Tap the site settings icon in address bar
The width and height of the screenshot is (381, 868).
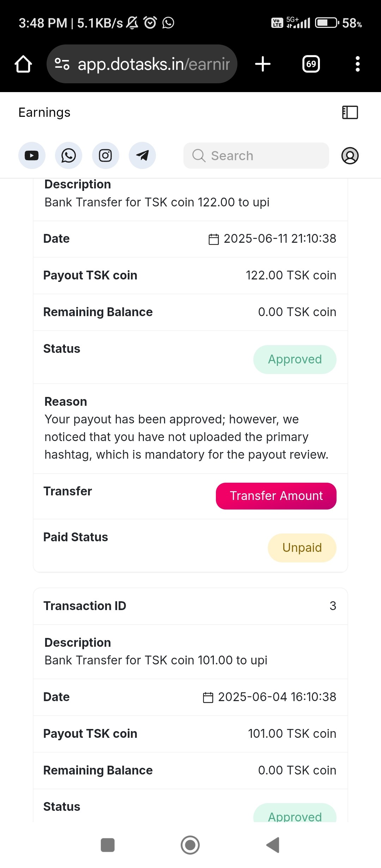[62, 64]
